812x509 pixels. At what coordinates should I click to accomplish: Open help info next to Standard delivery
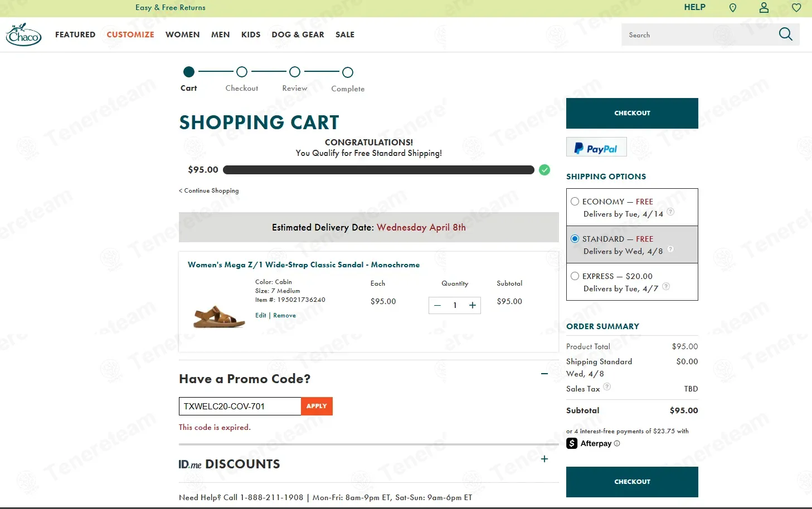(x=670, y=249)
